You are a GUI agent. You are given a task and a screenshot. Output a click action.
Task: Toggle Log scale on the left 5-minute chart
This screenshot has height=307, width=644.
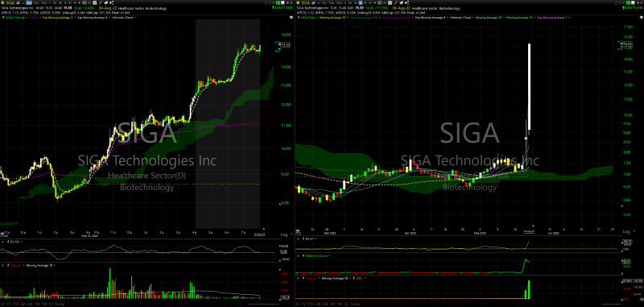point(284,234)
